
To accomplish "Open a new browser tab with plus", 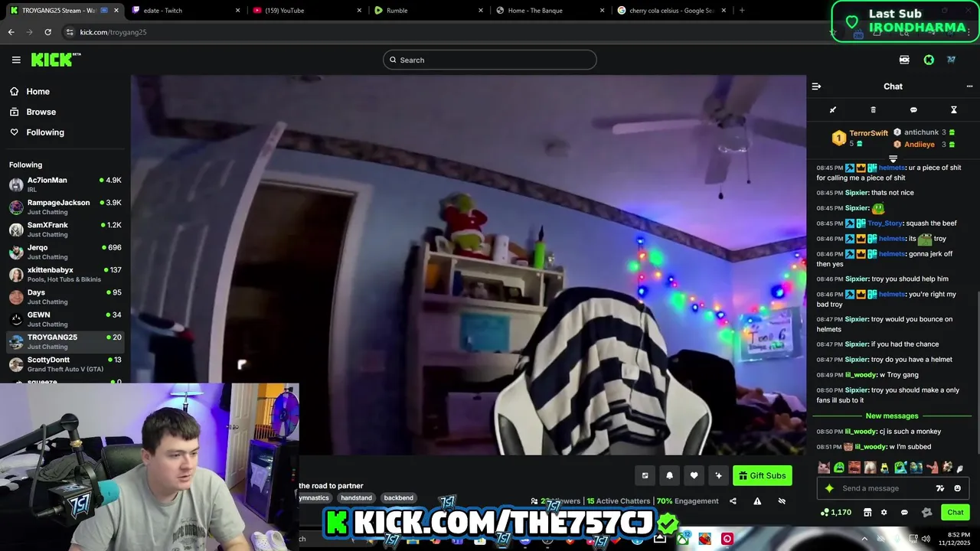I will 742,10.
